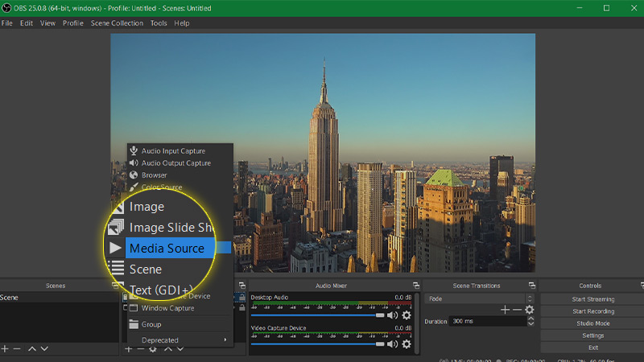The height and width of the screenshot is (362, 644).
Task: Click the Exit button
Action: tap(593, 348)
